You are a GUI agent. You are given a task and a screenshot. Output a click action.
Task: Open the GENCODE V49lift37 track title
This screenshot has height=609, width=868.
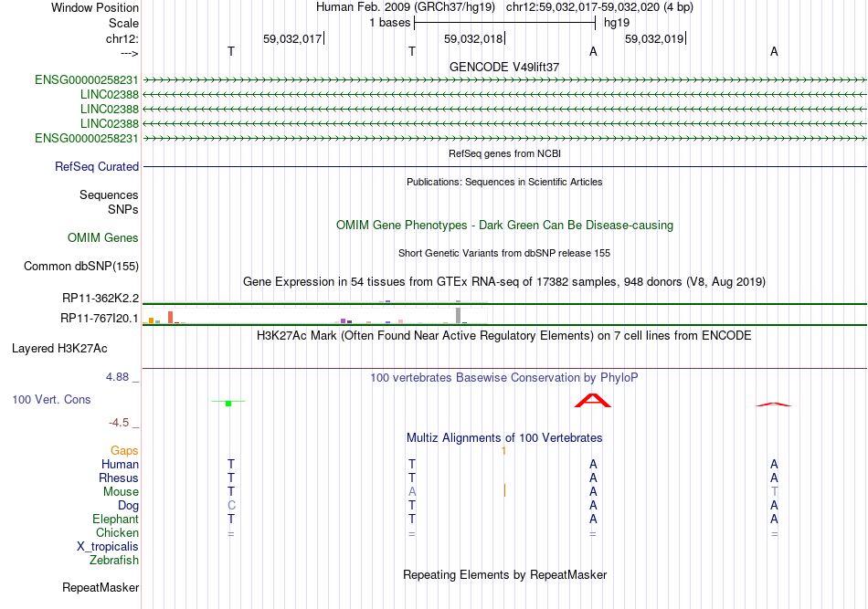pyautogui.click(x=504, y=67)
